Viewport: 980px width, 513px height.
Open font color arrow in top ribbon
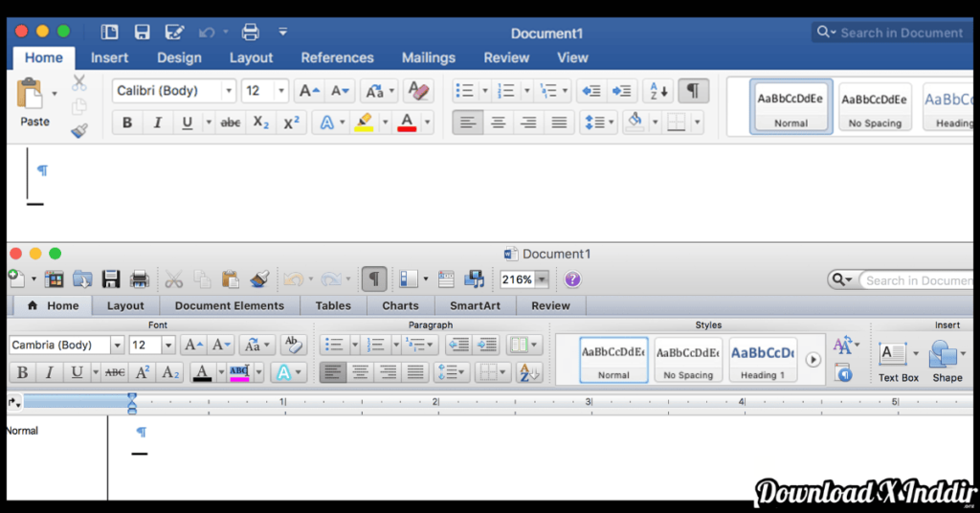pos(428,123)
